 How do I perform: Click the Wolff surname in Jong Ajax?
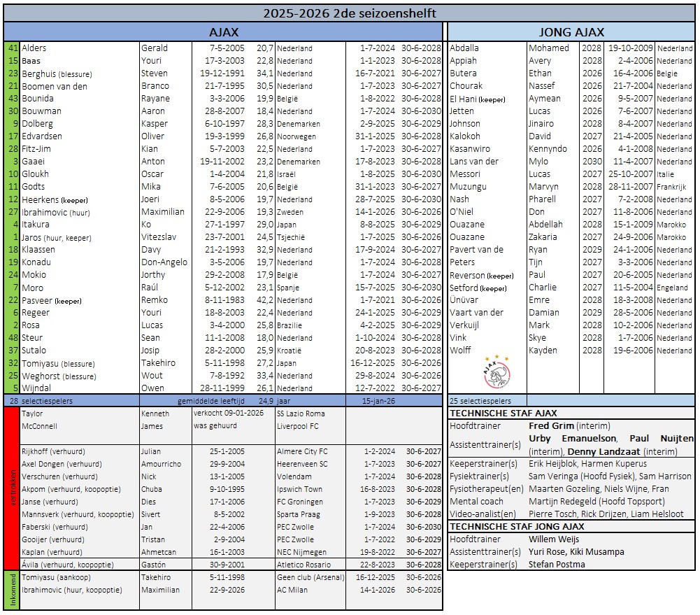coord(460,351)
